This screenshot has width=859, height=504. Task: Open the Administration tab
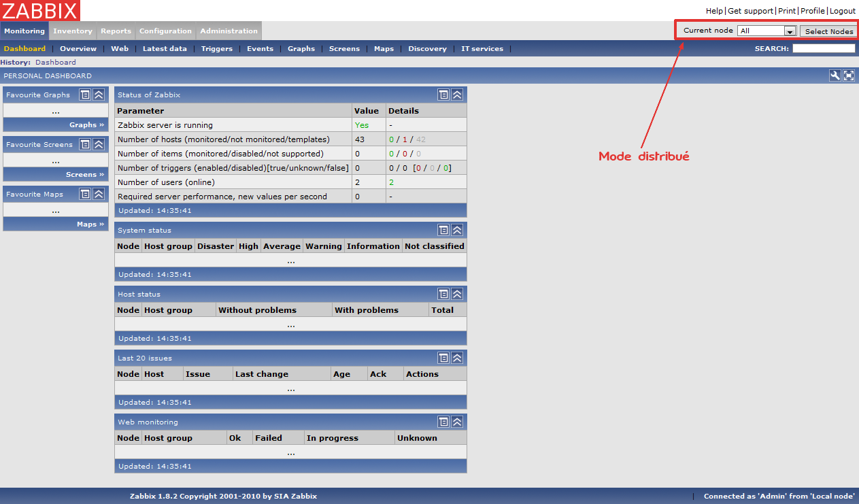[229, 31]
